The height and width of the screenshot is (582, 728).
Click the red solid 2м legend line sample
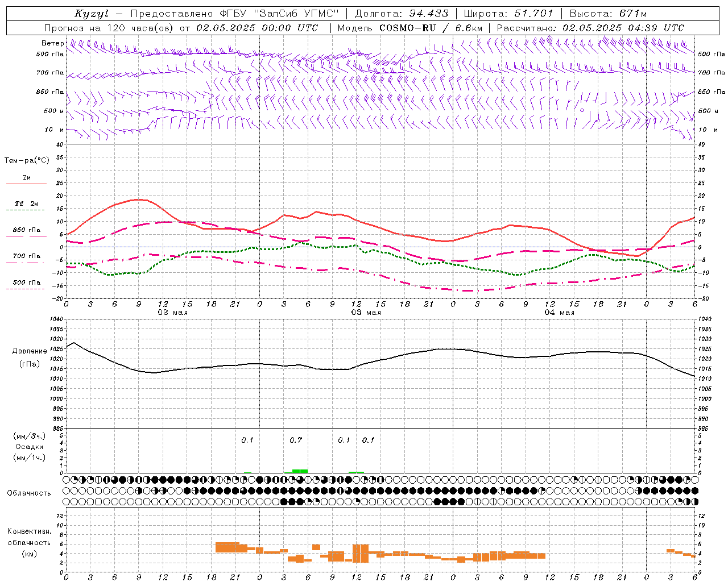coord(26,184)
